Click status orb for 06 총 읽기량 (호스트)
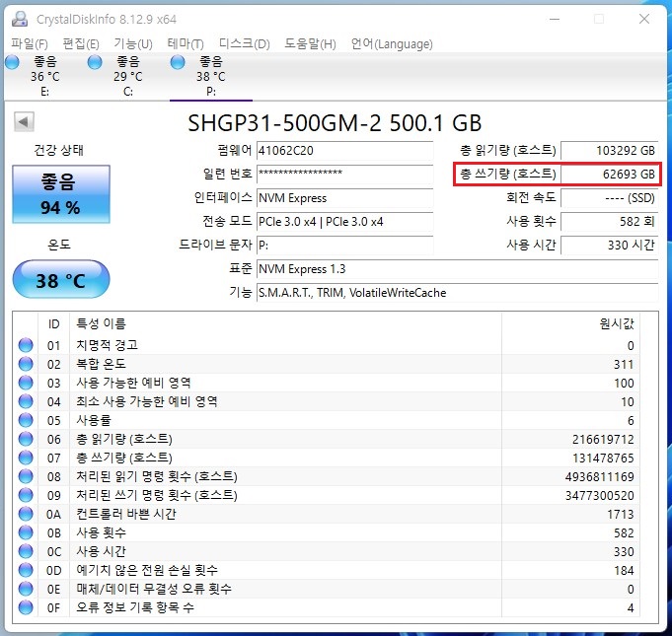This screenshot has height=636, width=672. click(26, 439)
